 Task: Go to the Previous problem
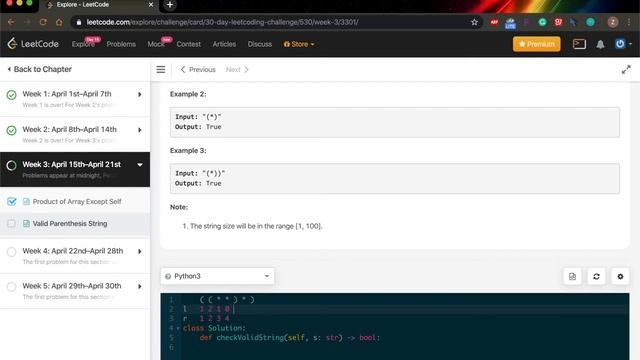tap(198, 70)
